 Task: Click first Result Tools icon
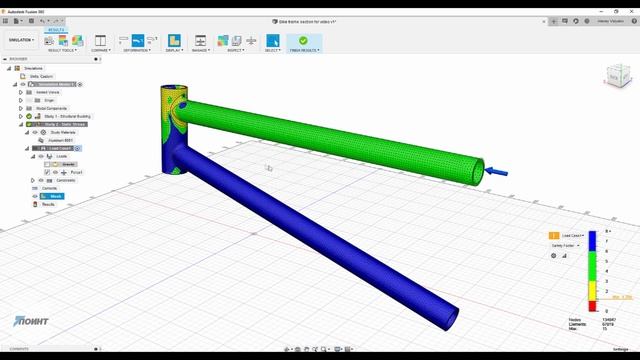49,40
